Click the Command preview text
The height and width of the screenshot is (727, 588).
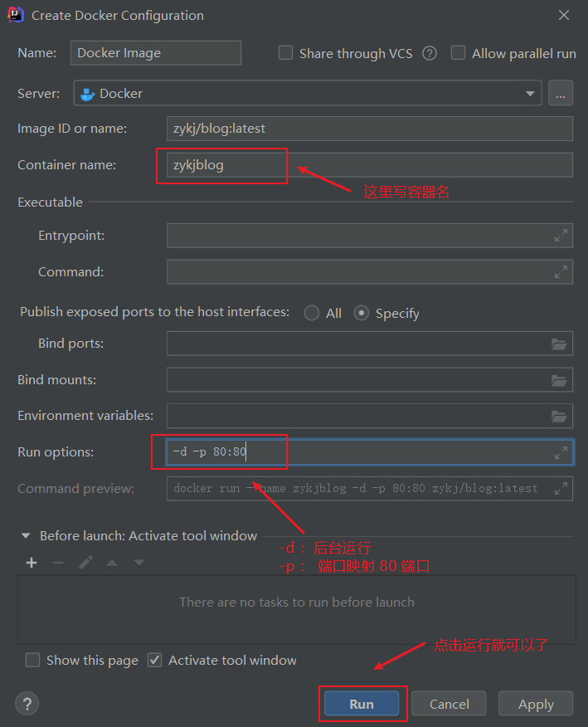coord(356,489)
